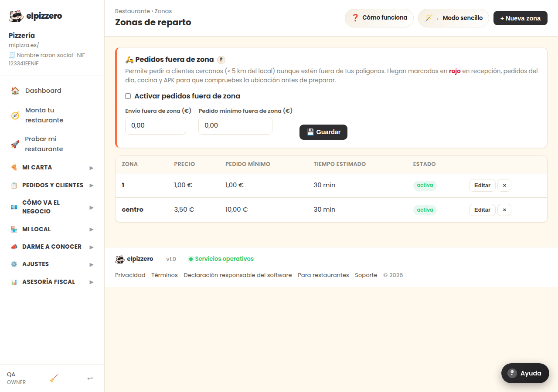Viewport: 558px width, 392px height.
Task: Expand DARME A CONOCER section arrow
Action: pos(92,247)
